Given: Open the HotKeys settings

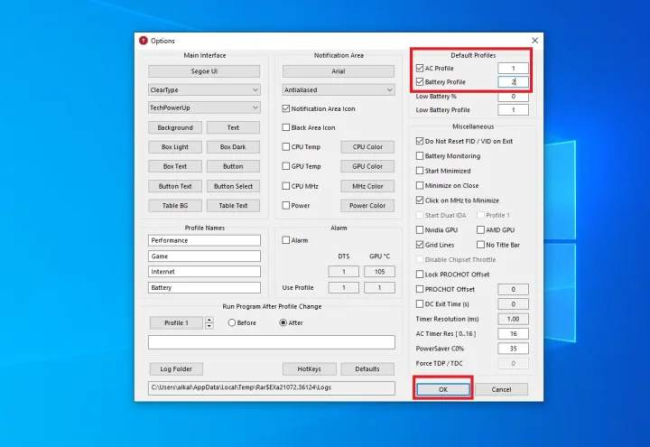Looking at the screenshot, I should point(309,369).
